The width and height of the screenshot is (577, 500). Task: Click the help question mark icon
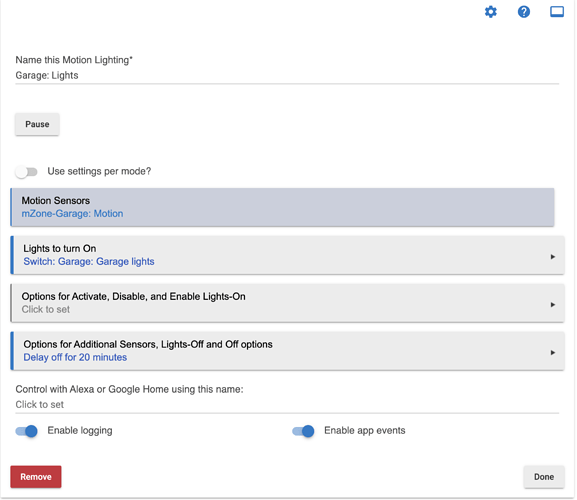[x=524, y=12]
